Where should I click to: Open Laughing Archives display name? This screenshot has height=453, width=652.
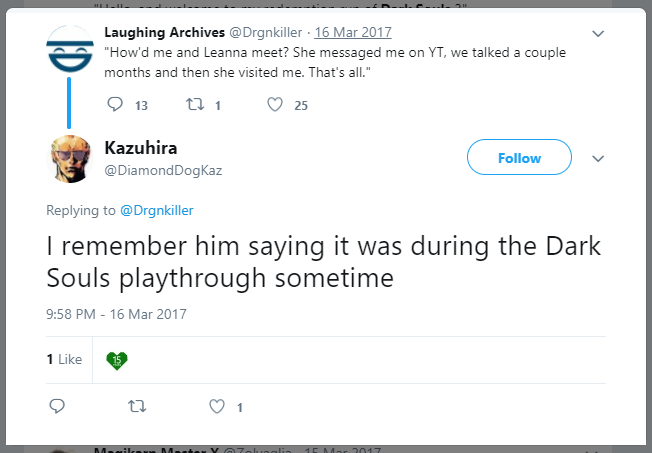pos(165,32)
